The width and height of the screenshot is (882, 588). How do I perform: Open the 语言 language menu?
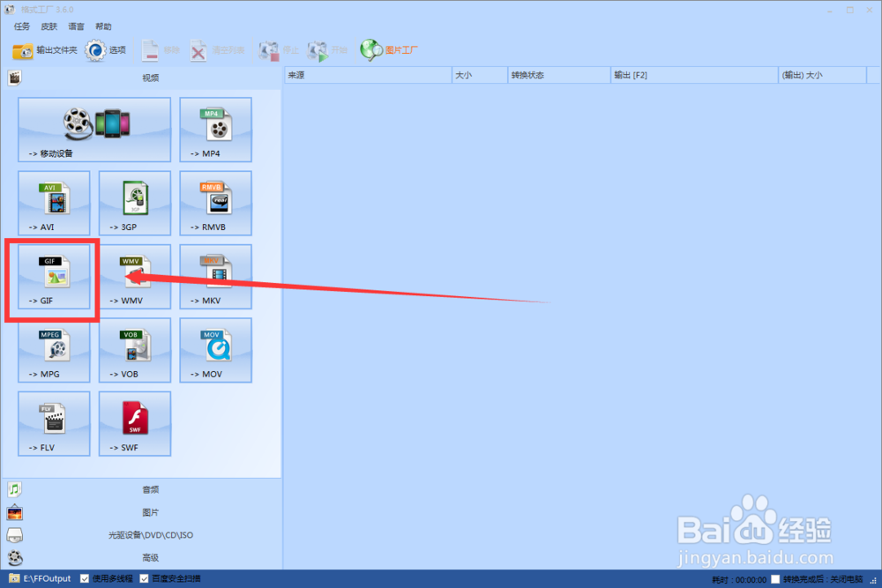[x=76, y=26]
